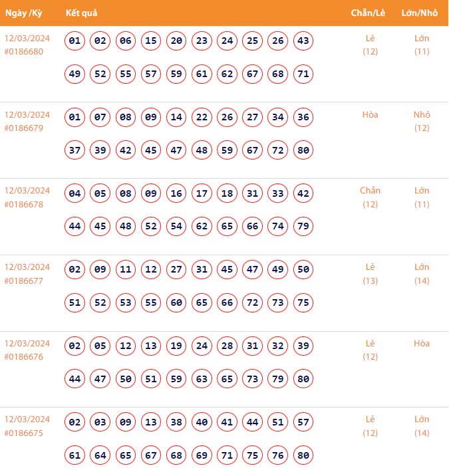
Task: Click ball 04 in draw #0186678
Action: 75,194
